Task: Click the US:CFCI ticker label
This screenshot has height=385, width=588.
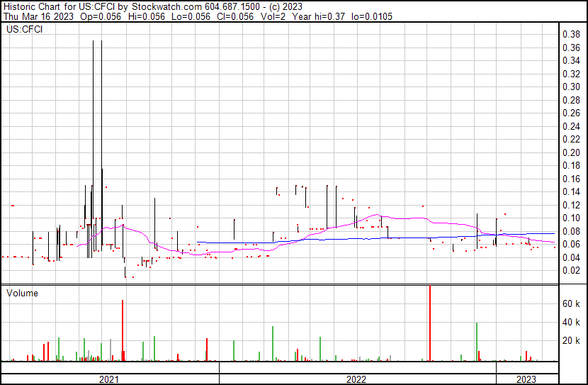Action: pyautogui.click(x=23, y=30)
